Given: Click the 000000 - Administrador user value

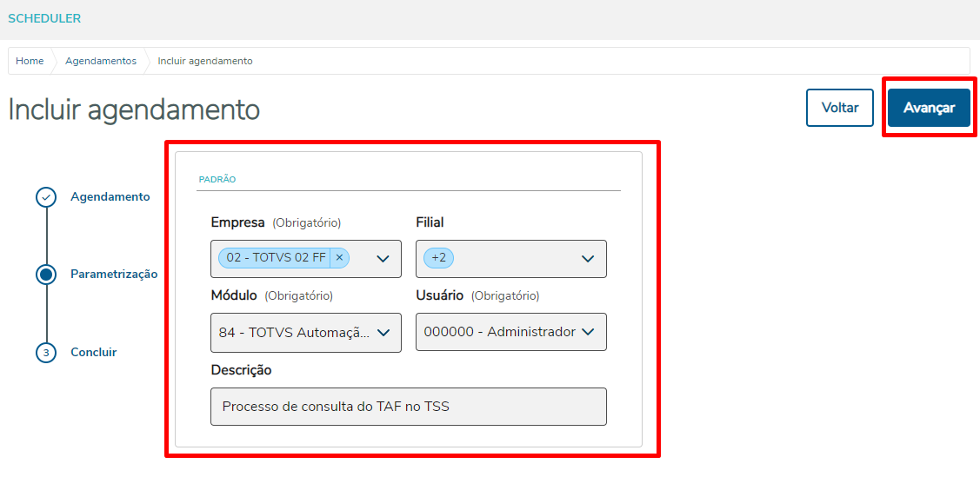Looking at the screenshot, I should pyautogui.click(x=499, y=332).
